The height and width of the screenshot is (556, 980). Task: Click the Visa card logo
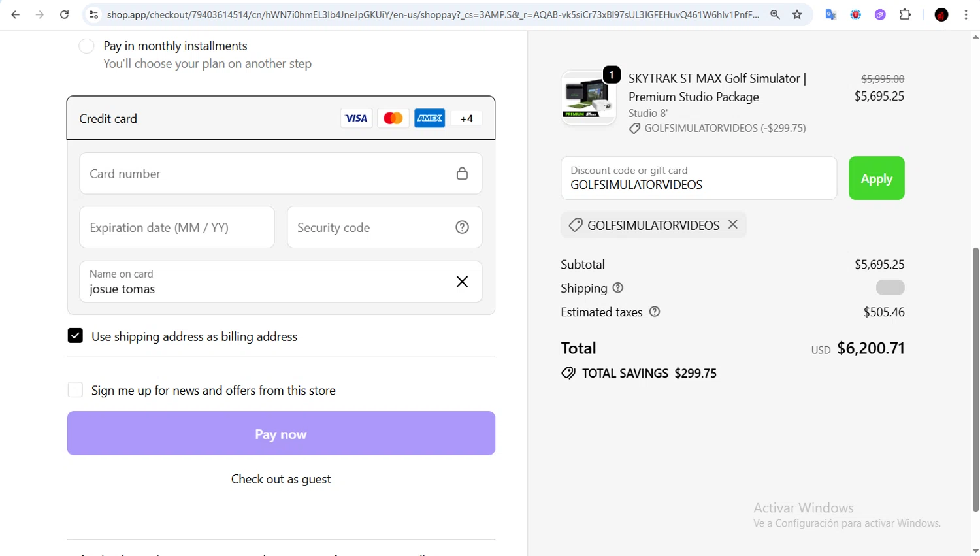[x=356, y=118]
